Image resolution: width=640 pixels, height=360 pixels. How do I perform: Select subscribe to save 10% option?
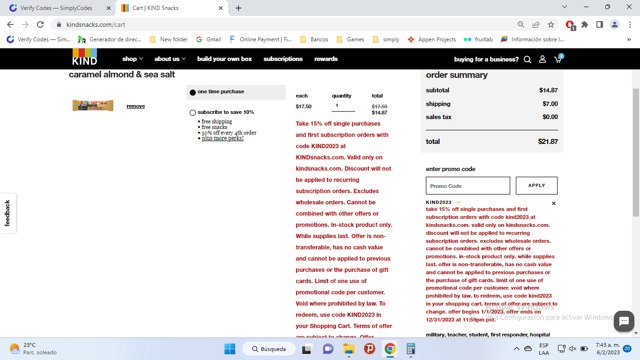[x=193, y=112]
